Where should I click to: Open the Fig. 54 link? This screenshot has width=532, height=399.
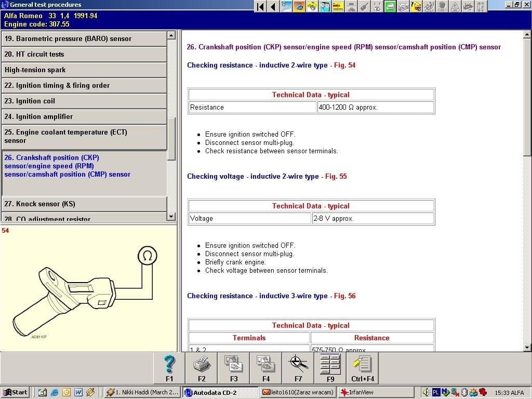(x=345, y=65)
